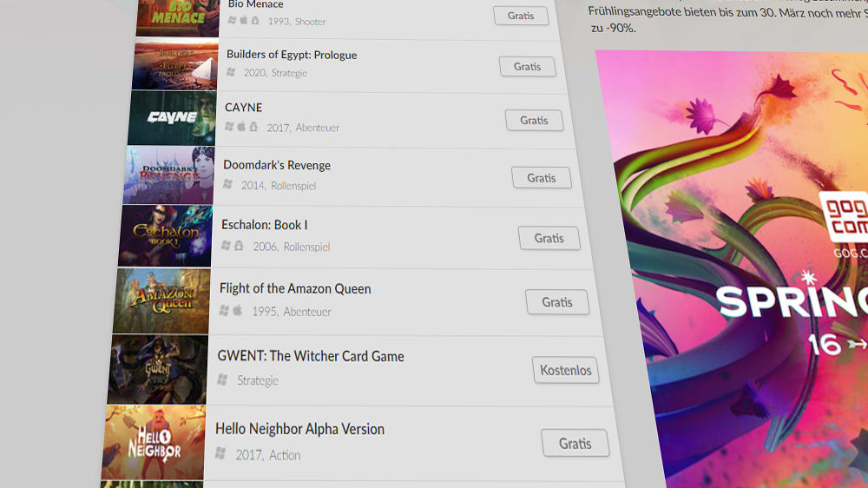Click the Windows icon under Hello Neighbor
This screenshot has height=488, width=868.
pos(220,453)
